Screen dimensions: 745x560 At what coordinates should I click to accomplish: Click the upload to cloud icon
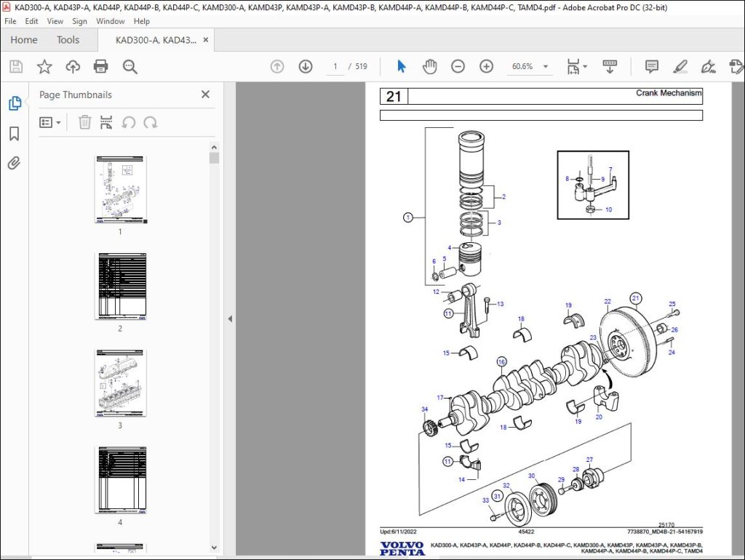73,66
